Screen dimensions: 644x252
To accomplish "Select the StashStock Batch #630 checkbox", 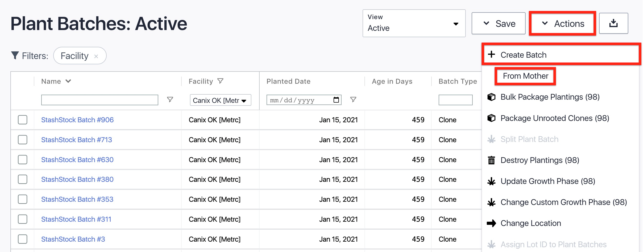I will tap(23, 160).
